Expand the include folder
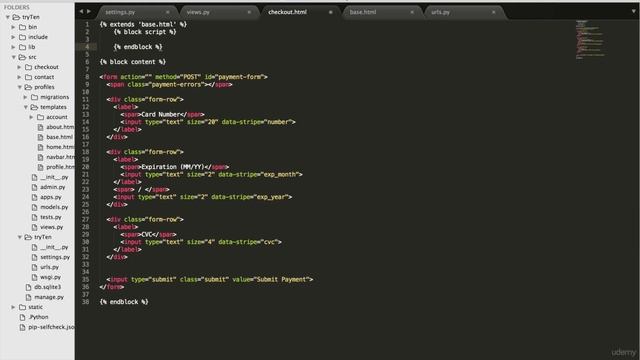Image resolution: width=640 pixels, height=360 pixels. click(x=13, y=37)
